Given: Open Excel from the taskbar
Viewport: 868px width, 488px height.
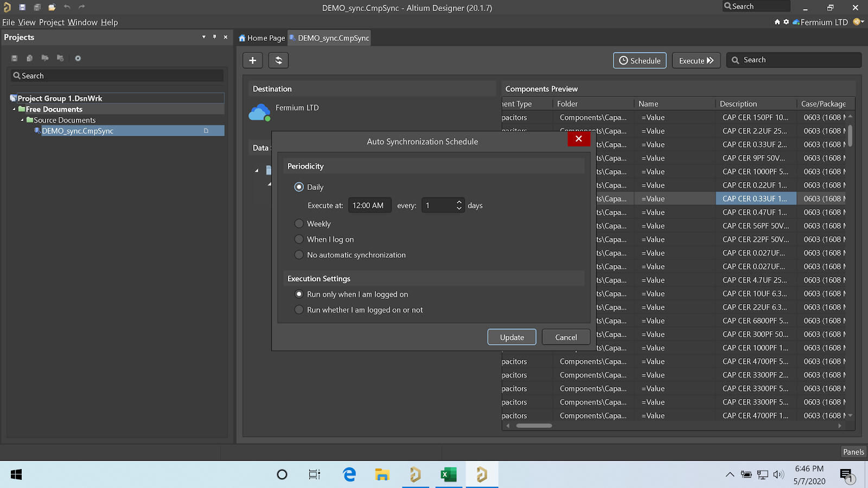Looking at the screenshot, I should (449, 474).
